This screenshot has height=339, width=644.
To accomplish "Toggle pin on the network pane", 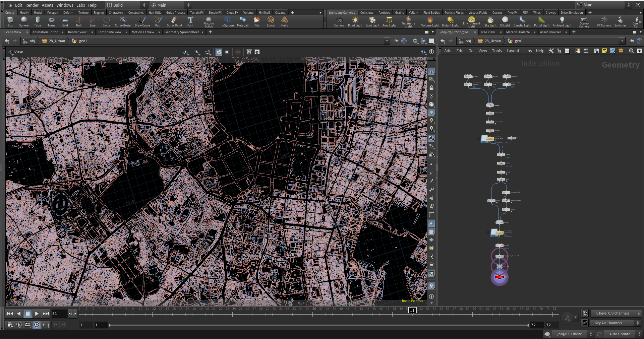I will tap(632, 41).
